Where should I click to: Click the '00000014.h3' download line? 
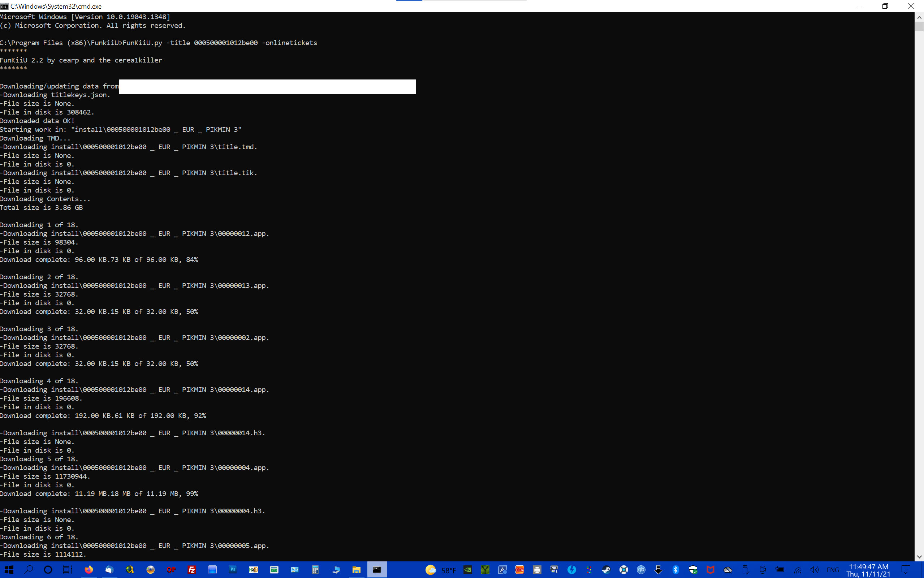[x=133, y=433]
